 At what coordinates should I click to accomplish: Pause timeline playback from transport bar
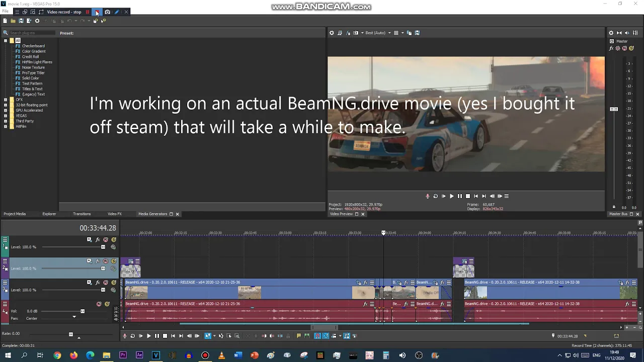tap(156, 336)
